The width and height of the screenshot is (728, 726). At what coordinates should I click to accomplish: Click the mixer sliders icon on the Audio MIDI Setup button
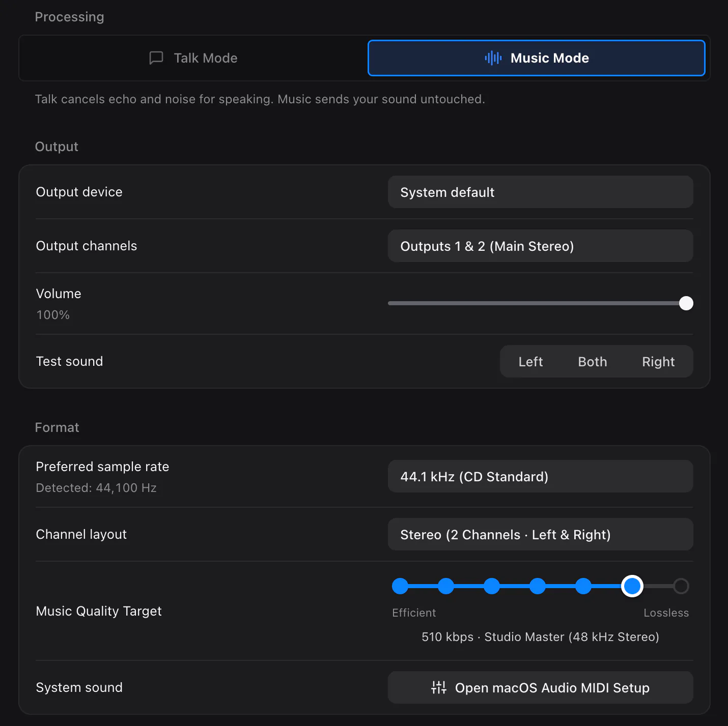[439, 687]
